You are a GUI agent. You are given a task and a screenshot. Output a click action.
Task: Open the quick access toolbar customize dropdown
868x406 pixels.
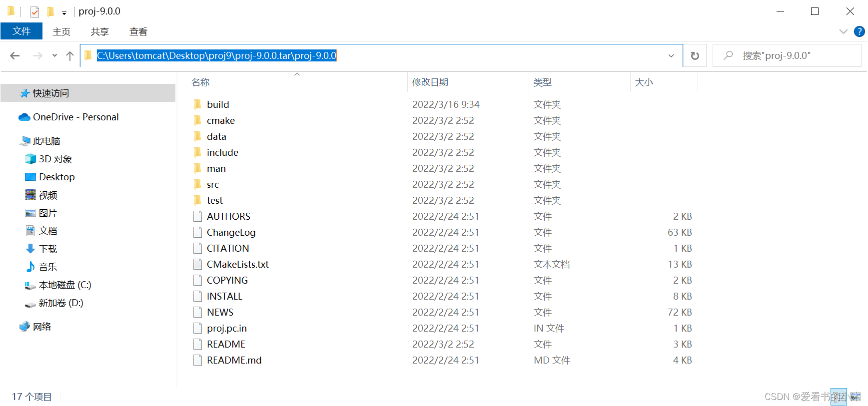point(64,12)
